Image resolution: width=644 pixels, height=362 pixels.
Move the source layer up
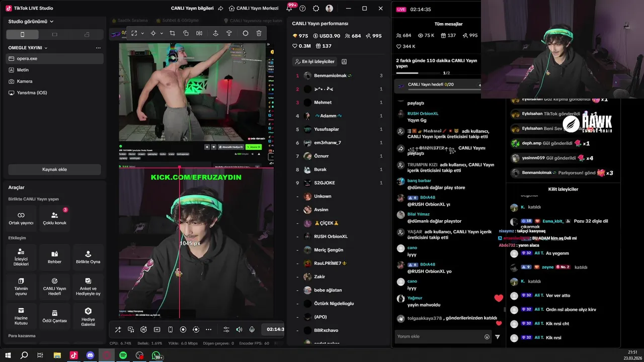215,33
